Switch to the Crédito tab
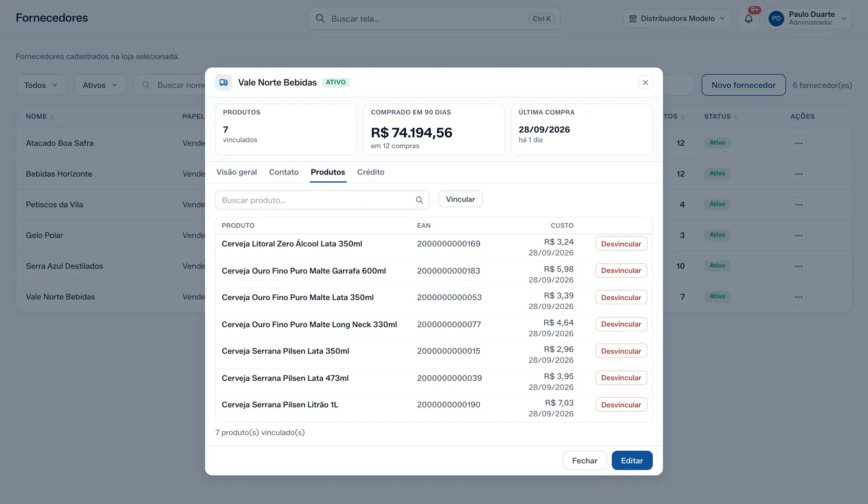Screen dimensions: 868x504 coord(371,172)
